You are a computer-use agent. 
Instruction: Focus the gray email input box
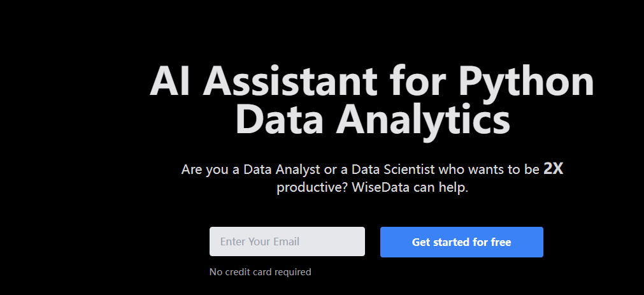point(287,241)
